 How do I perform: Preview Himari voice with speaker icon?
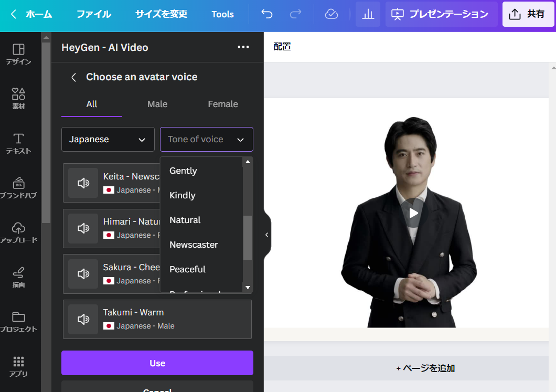click(83, 228)
